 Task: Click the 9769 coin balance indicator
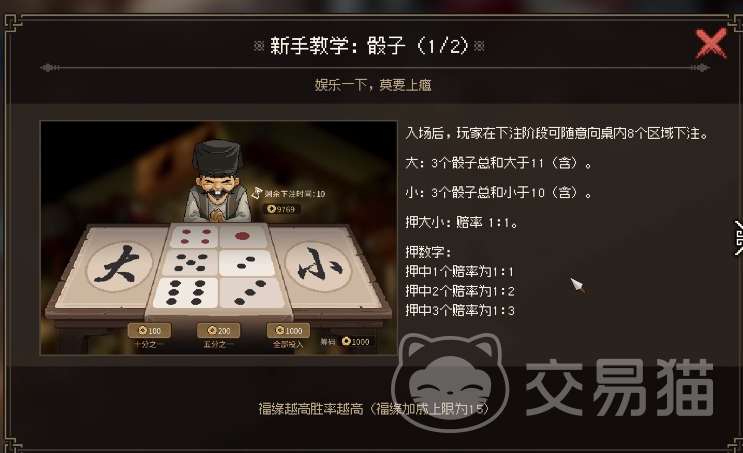coord(281,209)
